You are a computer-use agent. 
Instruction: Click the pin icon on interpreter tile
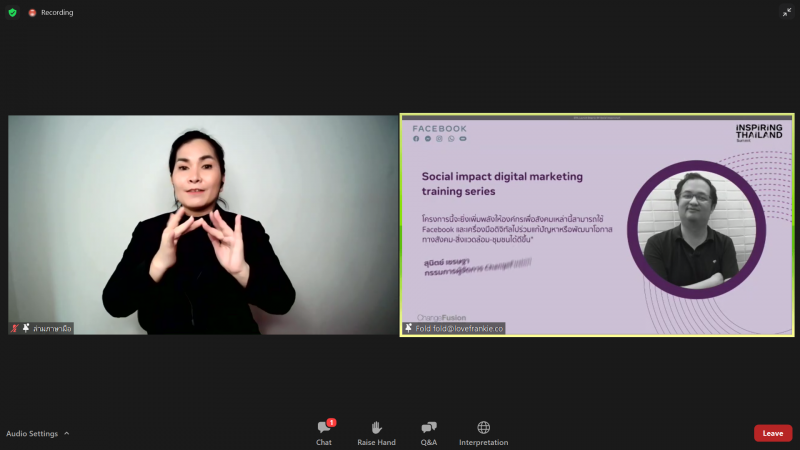[26, 328]
